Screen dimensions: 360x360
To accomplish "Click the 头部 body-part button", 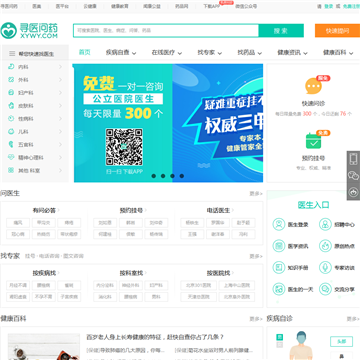I will (341, 341).
